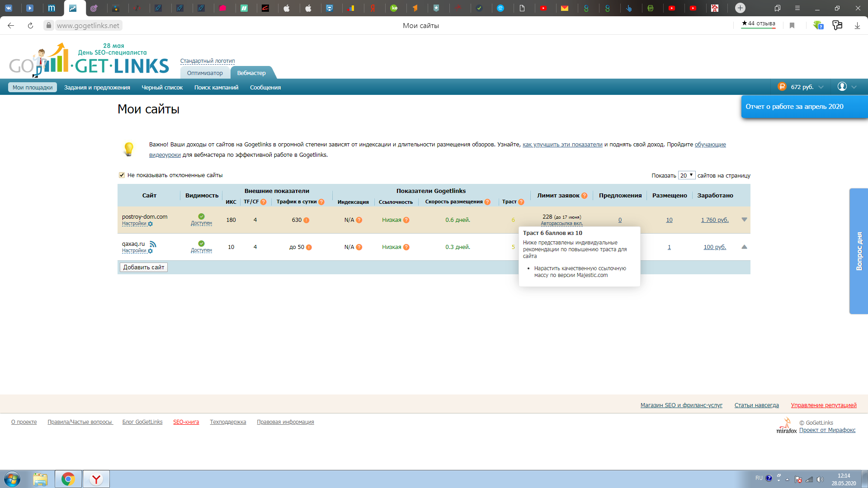Click downloads arrow icon in browser toolbar

[x=857, y=26]
